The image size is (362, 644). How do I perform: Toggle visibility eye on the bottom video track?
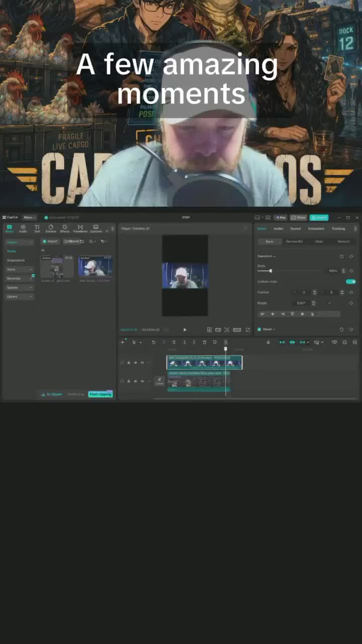tap(135, 381)
